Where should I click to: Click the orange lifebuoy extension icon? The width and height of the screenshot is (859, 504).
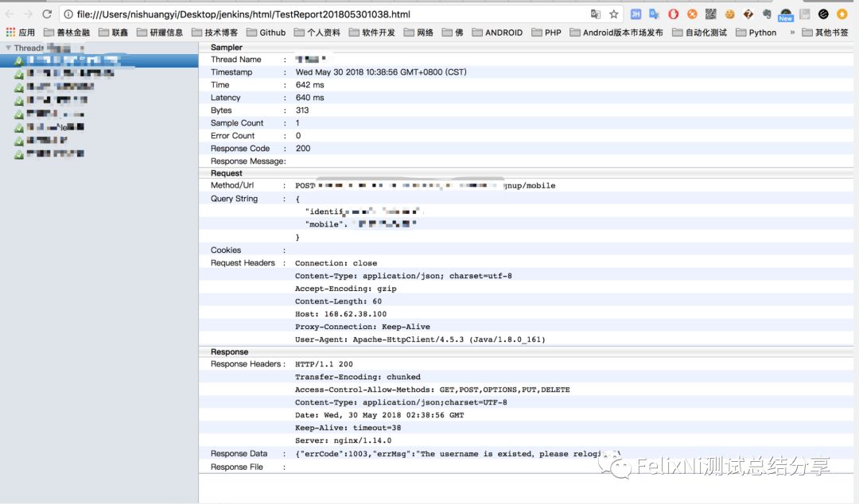pyautogui.click(x=692, y=14)
